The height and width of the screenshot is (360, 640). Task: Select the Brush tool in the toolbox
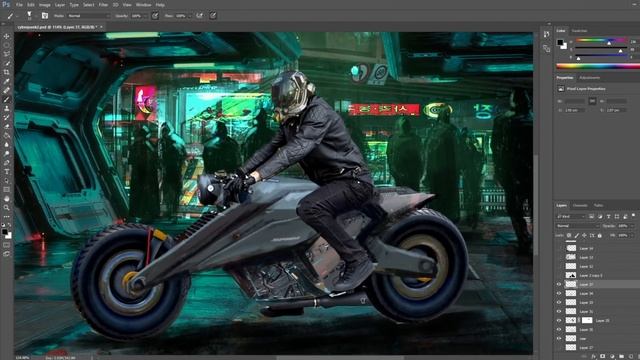[x=7, y=99]
